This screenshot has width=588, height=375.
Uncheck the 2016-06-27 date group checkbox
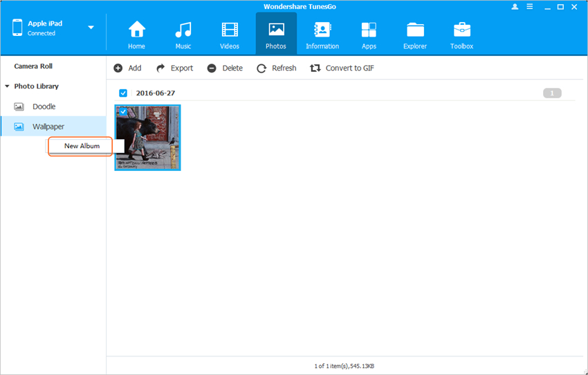(x=123, y=93)
